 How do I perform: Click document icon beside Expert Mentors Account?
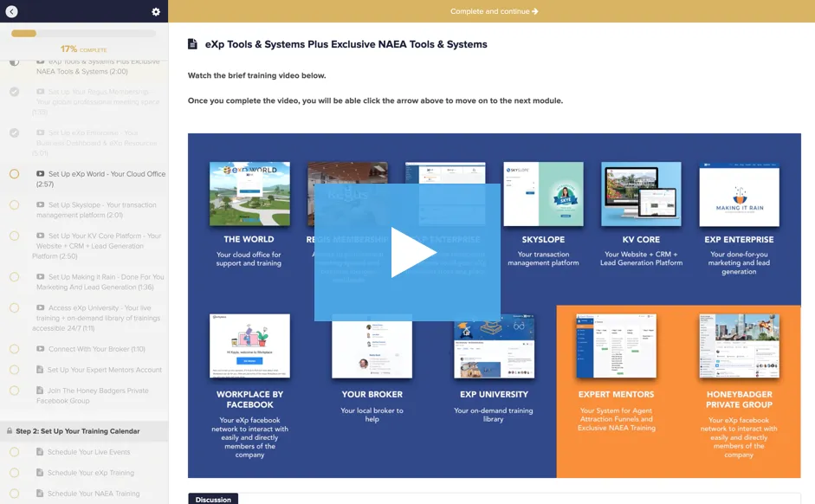(40, 370)
